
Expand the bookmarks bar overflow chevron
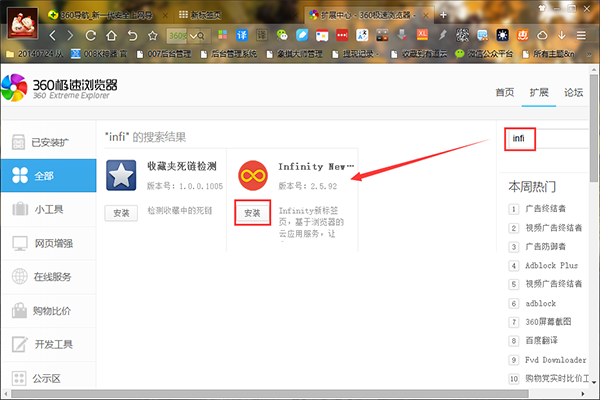589,54
